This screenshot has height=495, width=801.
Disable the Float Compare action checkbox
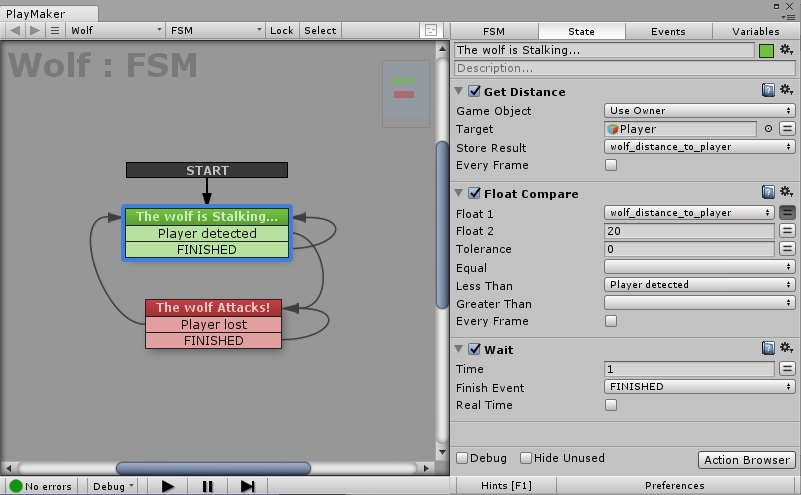coord(475,193)
